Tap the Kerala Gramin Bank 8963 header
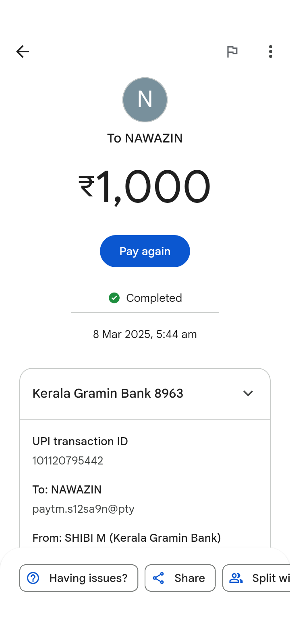The width and height of the screenshot is (290, 644). click(108, 393)
